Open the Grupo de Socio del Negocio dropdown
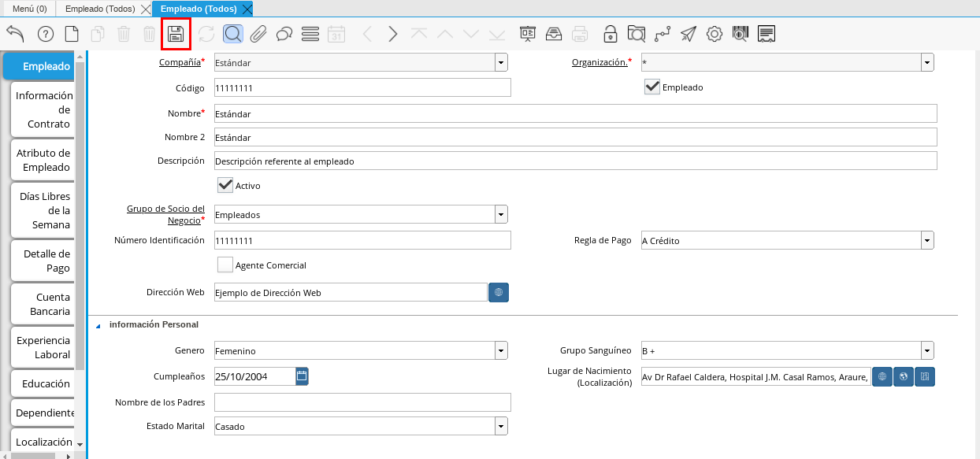 [x=501, y=214]
